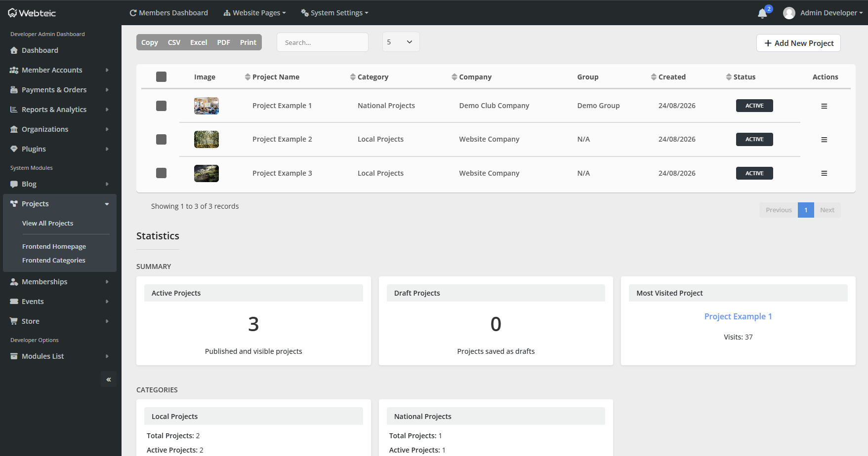Expand Payments & Orders menu
The width and height of the screenshot is (868, 456).
59,90
